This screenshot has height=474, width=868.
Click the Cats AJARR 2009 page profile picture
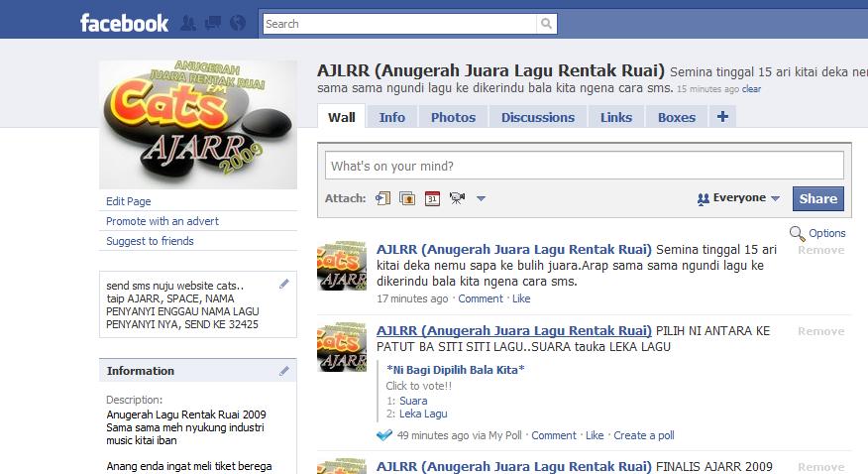tap(198, 125)
